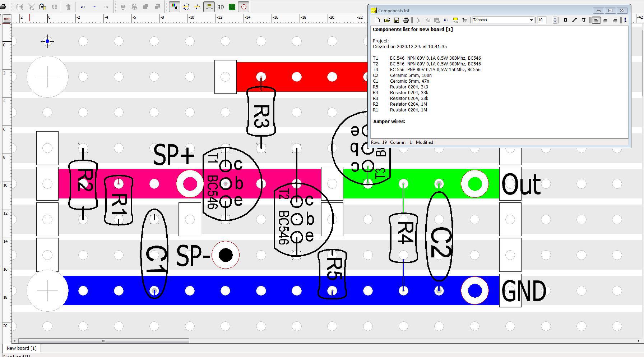This screenshot has width=644, height=357.
Task: Click the horizontal scrollbar thumb under the board
Action: pos(104,341)
